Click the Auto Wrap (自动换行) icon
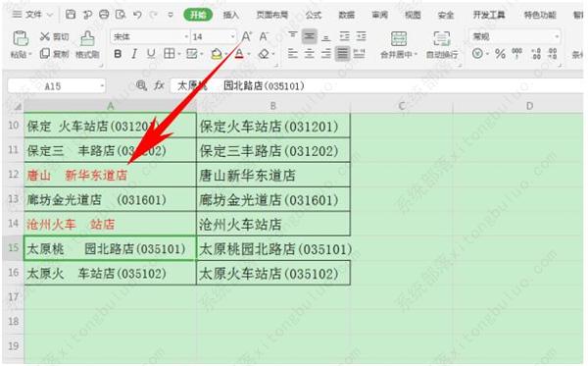Viewport: 588px width, 366px height. [x=442, y=38]
